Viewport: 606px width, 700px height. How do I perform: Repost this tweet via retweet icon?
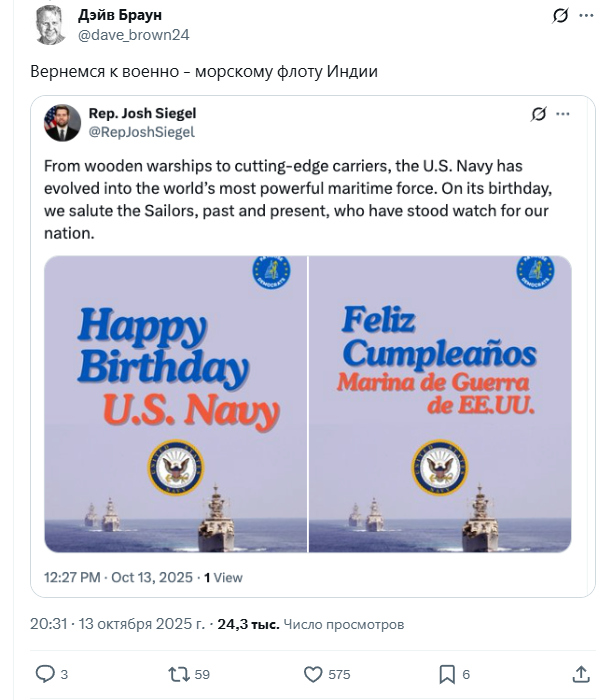point(175,674)
